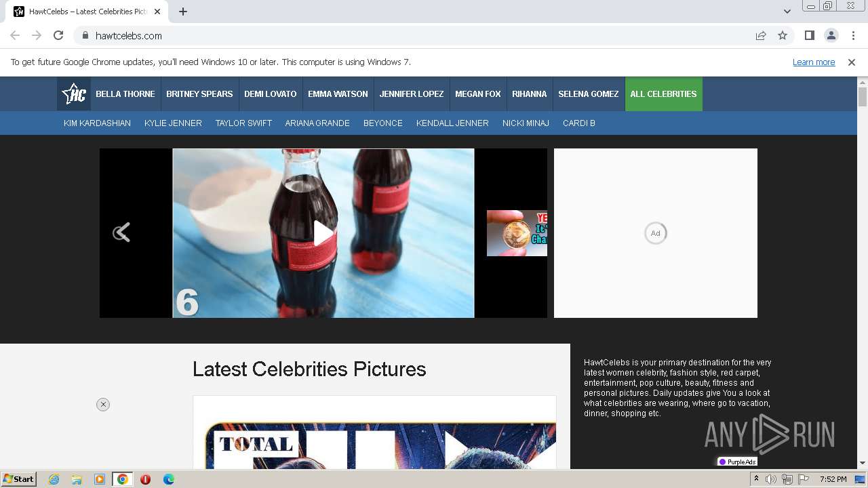Open Windows Media Player taskbar icon
The image size is (868, 488).
tap(100, 479)
